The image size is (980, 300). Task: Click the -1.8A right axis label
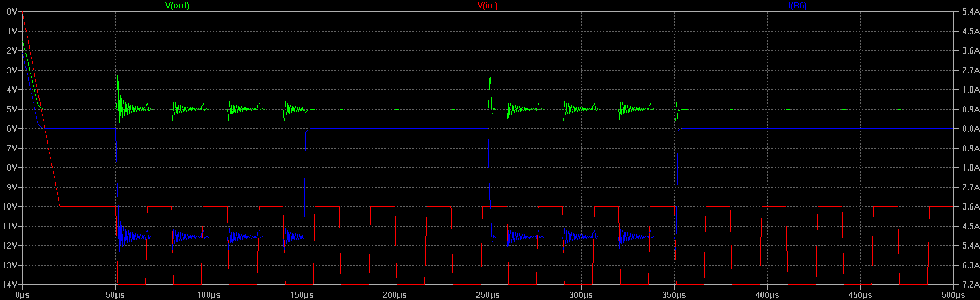point(970,167)
